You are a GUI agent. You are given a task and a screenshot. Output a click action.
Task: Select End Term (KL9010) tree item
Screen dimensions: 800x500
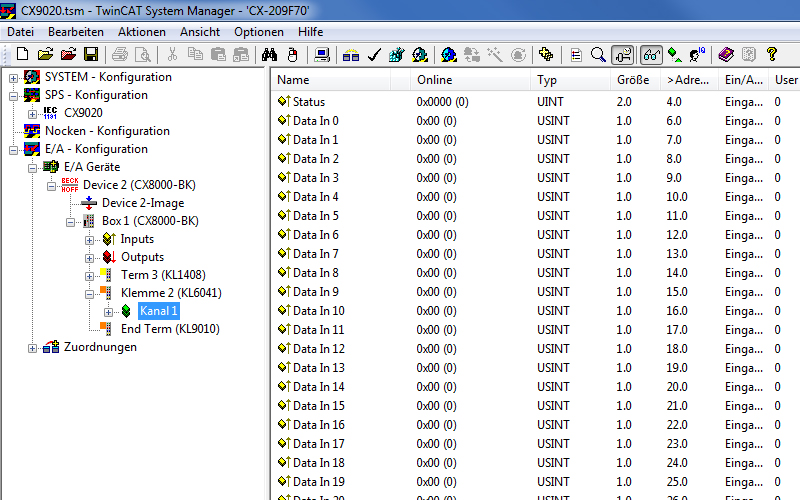170,329
